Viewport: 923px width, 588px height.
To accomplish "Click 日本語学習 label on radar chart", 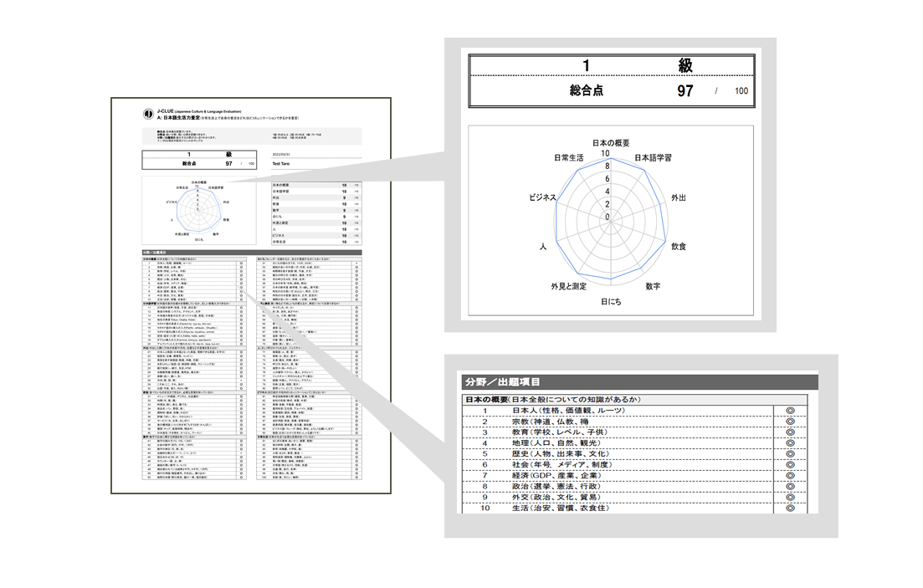I will pos(653,158).
